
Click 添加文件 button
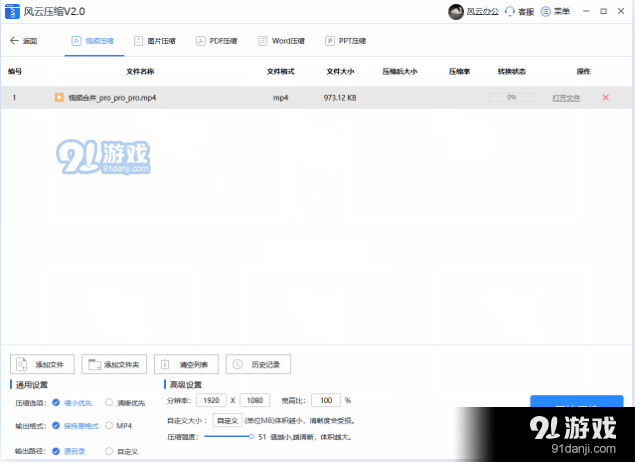(x=42, y=364)
